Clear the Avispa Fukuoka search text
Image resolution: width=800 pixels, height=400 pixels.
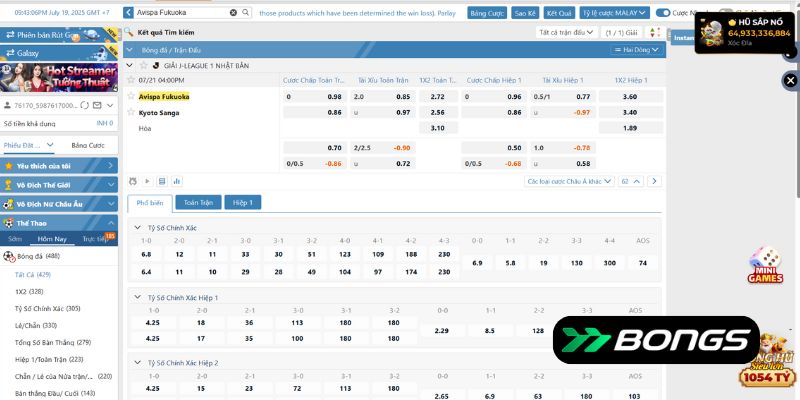[x=233, y=13]
